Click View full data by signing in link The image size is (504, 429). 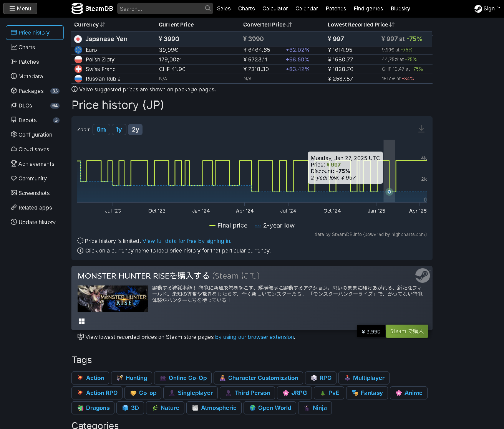(x=187, y=241)
